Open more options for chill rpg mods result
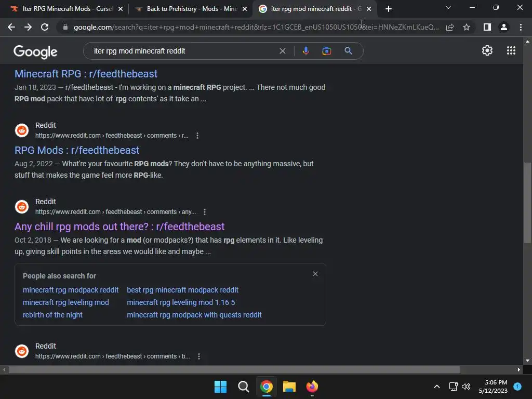This screenshot has width=532, height=399. tap(204, 212)
